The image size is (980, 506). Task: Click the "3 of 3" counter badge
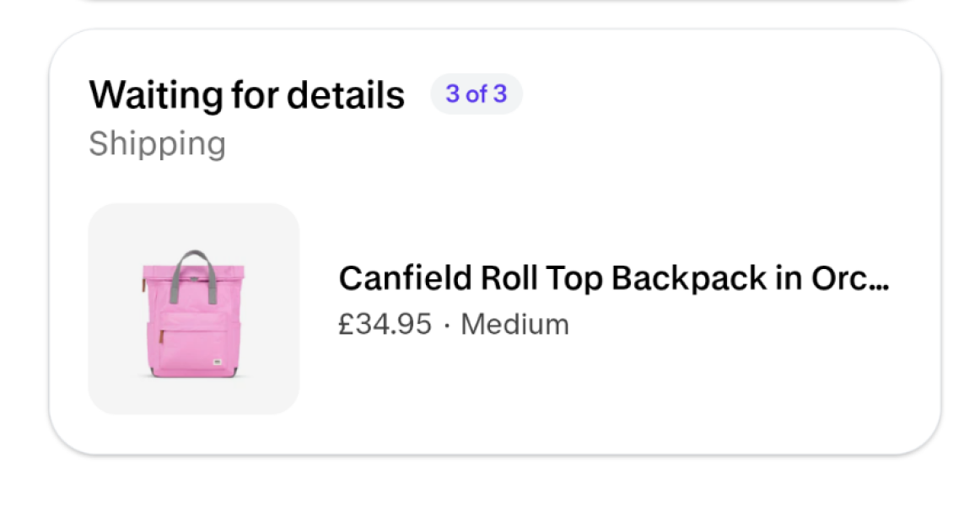[477, 94]
